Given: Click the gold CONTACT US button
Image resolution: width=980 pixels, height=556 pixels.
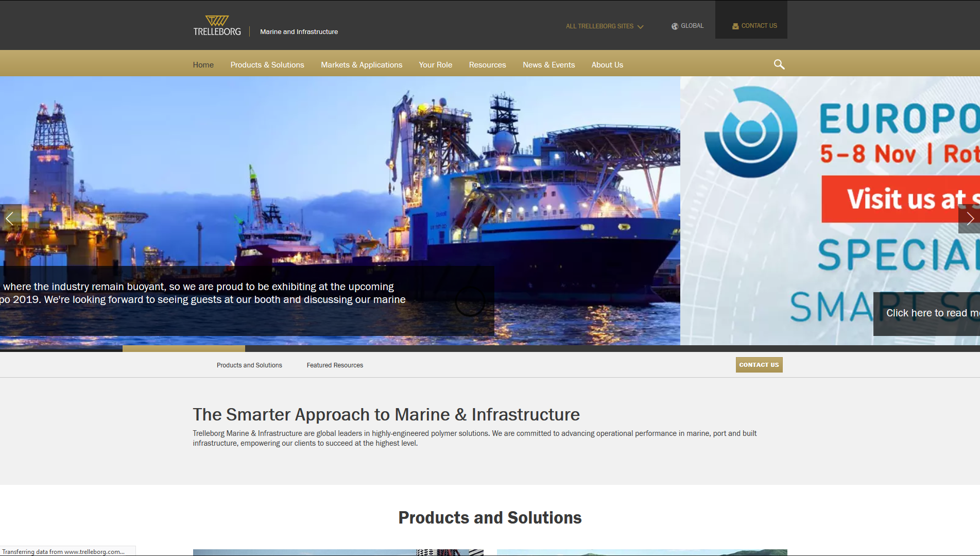Looking at the screenshot, I should (x=759, y=365).
